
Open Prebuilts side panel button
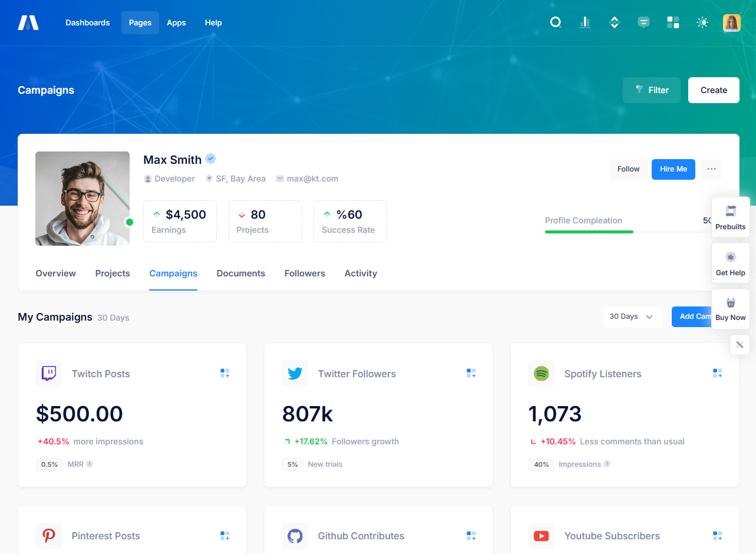731,217
